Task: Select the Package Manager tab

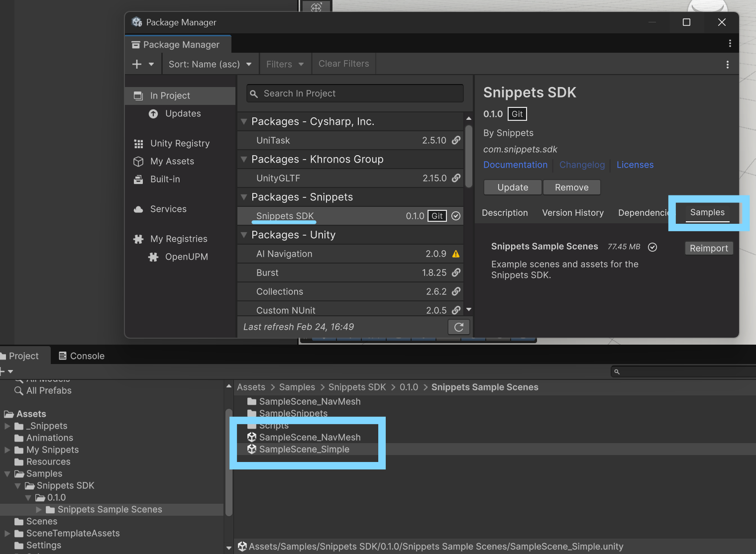Action: point(178,45)
